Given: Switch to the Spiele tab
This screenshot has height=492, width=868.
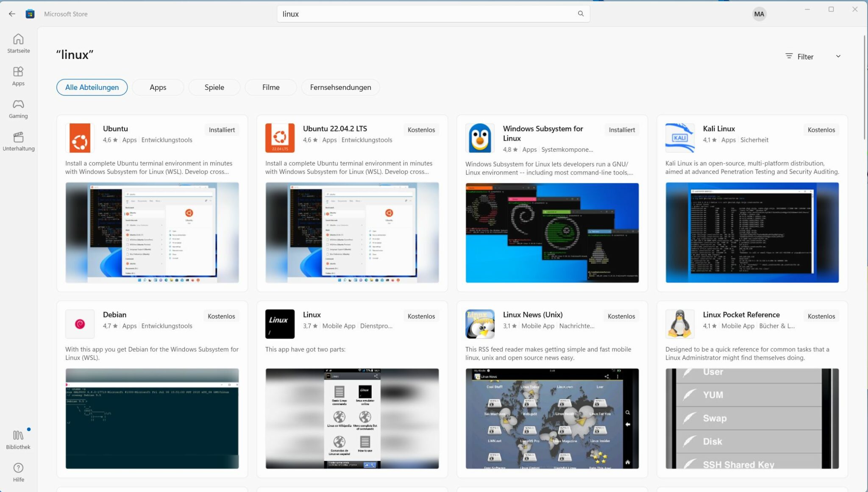Looking at the screenshot, I should 214,87.
